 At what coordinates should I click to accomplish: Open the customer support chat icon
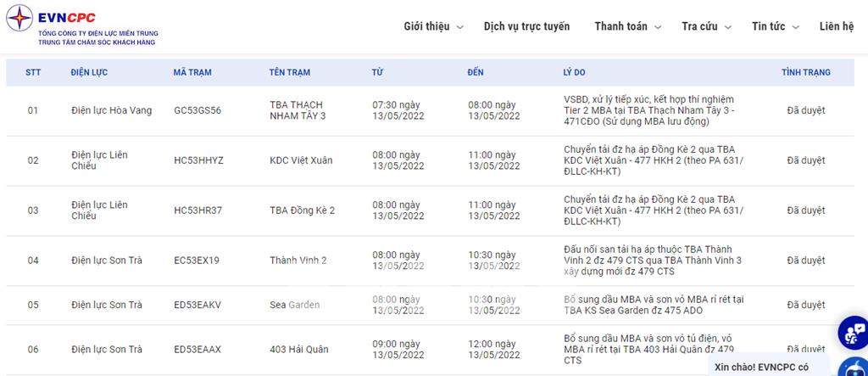coord(852,332)
